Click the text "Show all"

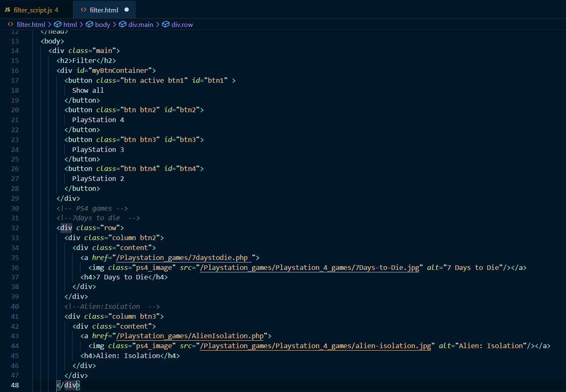(x=88, y=90)
